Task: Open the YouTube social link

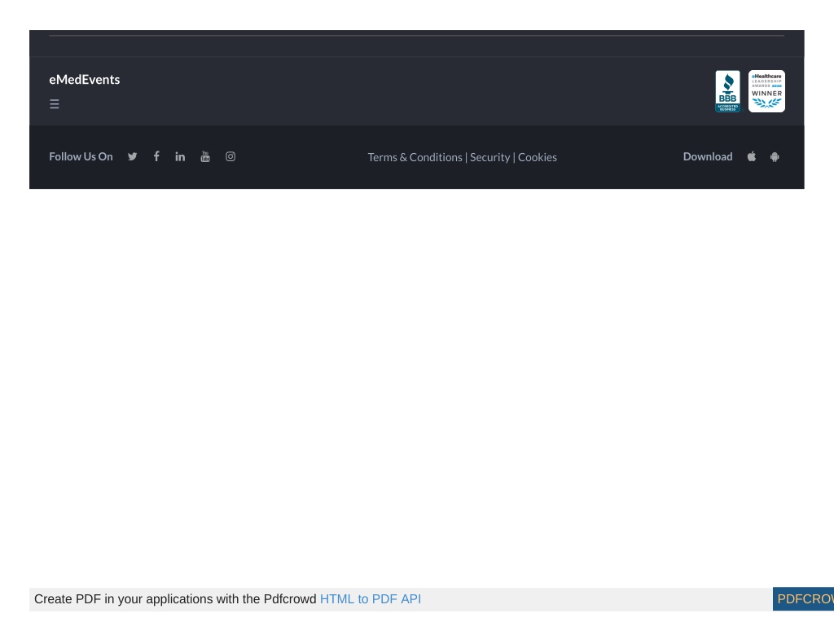Action: pyautogui.click(x=205, y=156)
